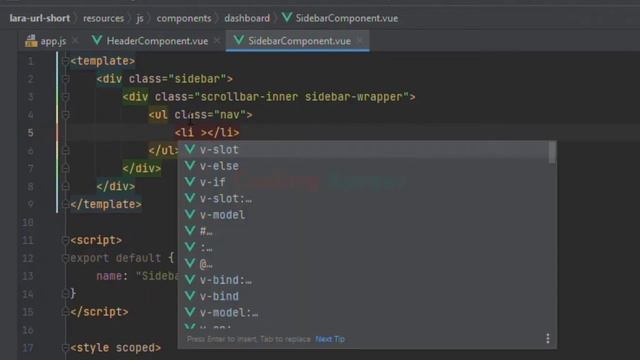The width and height of the screenshot is (640, 360).
Task: Click the Vue icon beside v-if
Action: (x=190, y=182)
